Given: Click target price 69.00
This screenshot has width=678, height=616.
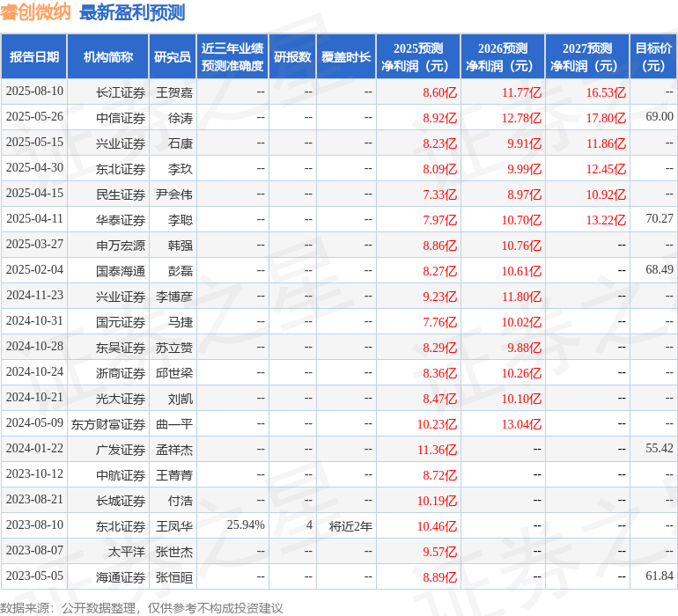Looking at the screenshot, I should coord(660,117).
